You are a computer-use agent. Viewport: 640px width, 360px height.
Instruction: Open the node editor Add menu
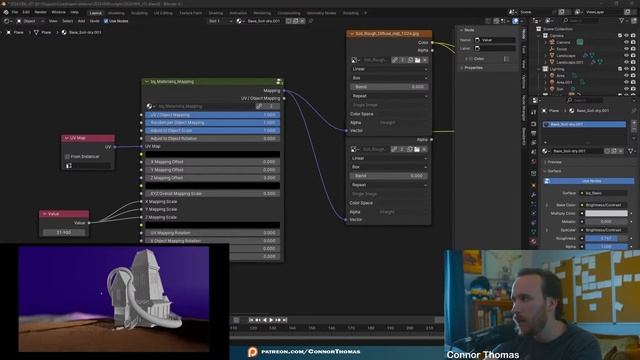pos(81,21)
